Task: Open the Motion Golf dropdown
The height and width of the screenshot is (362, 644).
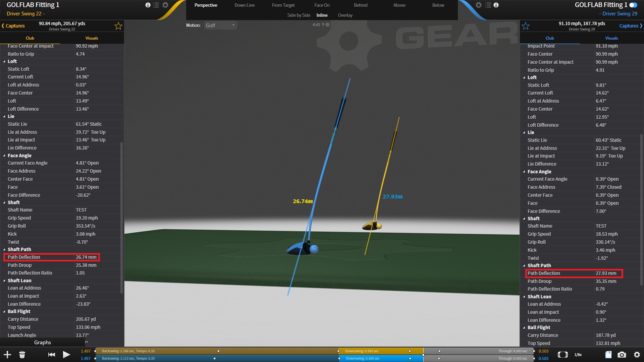Action: click(x=220, y=25)
